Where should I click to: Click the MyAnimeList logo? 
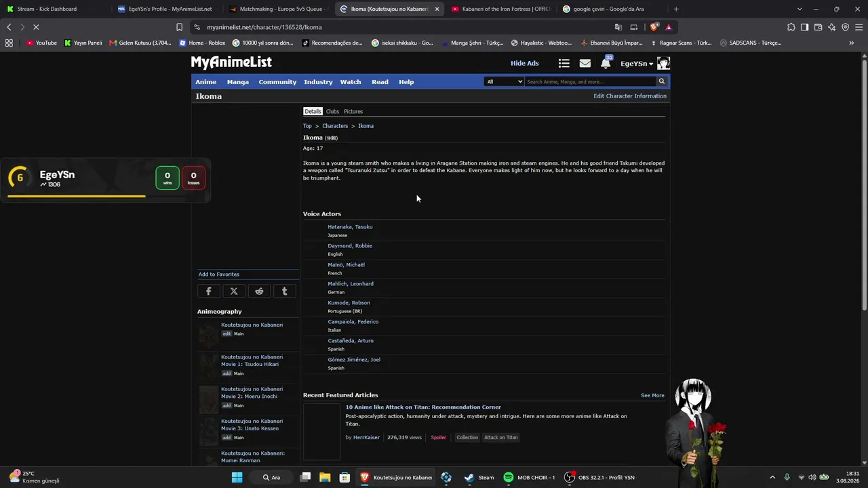[x=231, y=62]
